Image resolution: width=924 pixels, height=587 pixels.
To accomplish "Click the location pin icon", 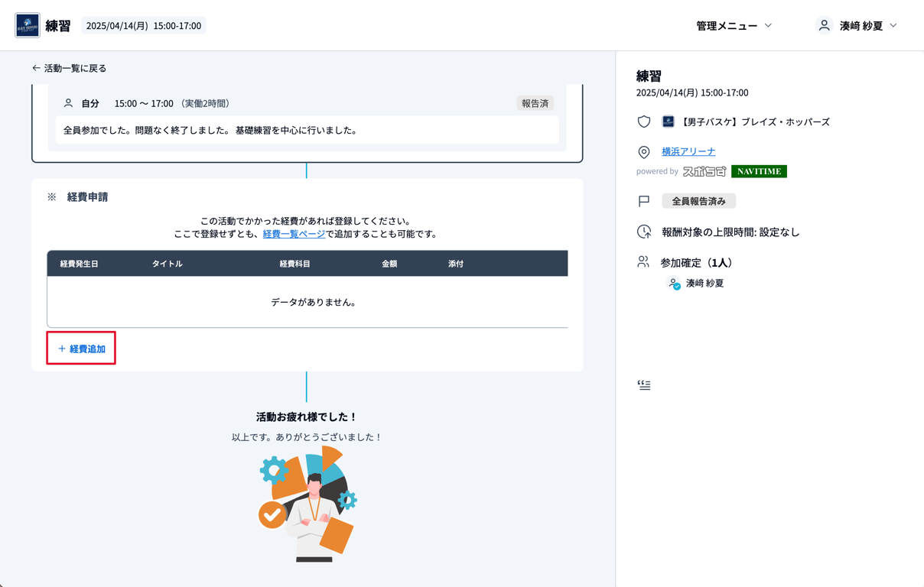I will tap(644, 152).
